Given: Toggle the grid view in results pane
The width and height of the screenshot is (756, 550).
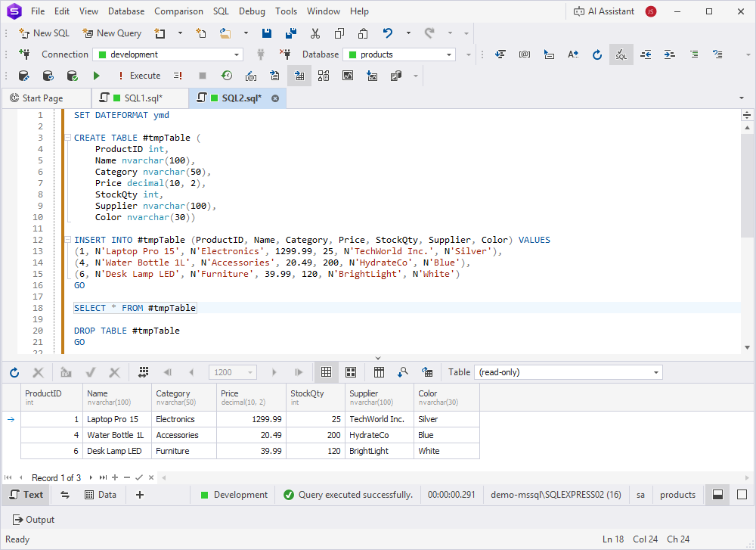Looking at the screenshot, I should tap(327, 371).
